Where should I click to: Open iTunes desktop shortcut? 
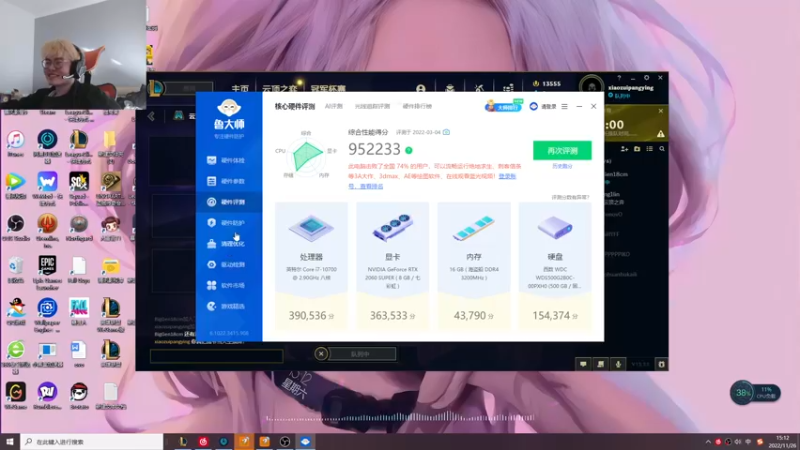point(15,143)
